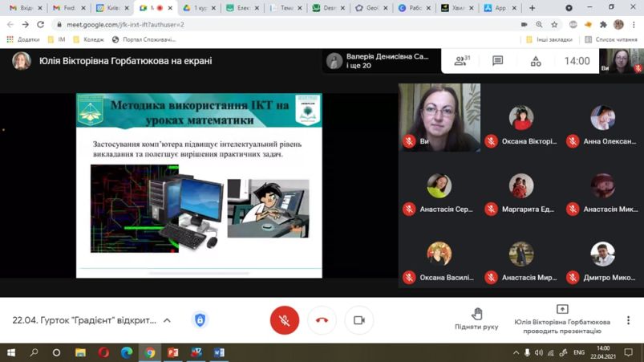This screenshot has width=644, height=362.
Task: Select Оксана Вікторі... participant tile
Action: click(x=521, y=118)
